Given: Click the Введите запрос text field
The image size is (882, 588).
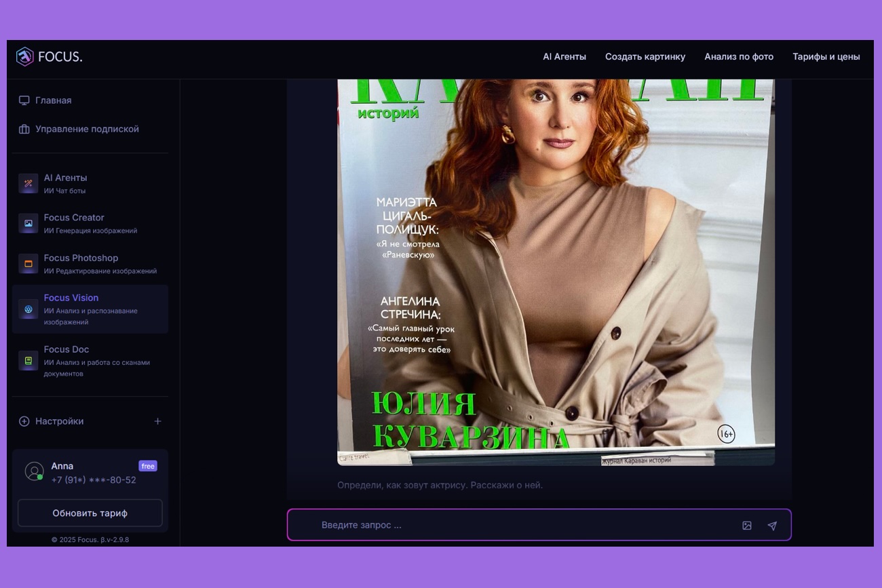Looking at the screenshot, I should [x=522, y=526].
